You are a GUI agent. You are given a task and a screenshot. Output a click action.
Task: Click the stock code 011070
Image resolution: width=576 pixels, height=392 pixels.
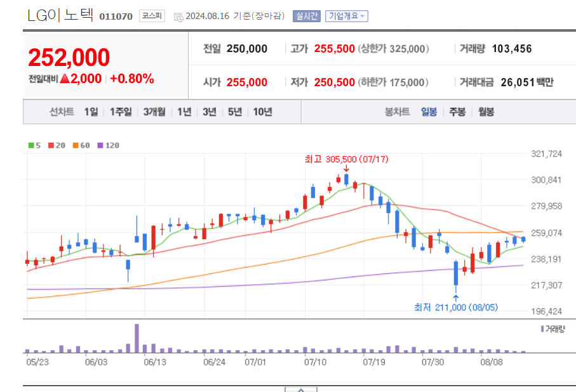(x=116, y=16)
